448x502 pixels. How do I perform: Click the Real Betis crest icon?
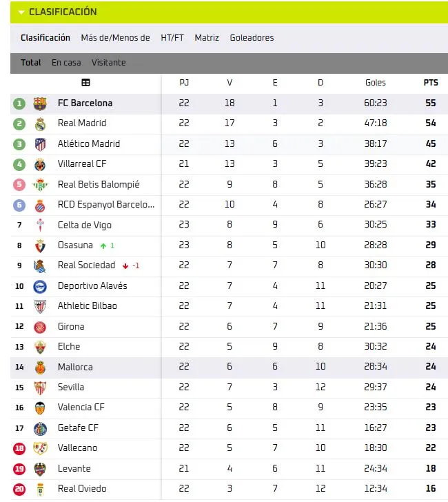pos(40,185)
